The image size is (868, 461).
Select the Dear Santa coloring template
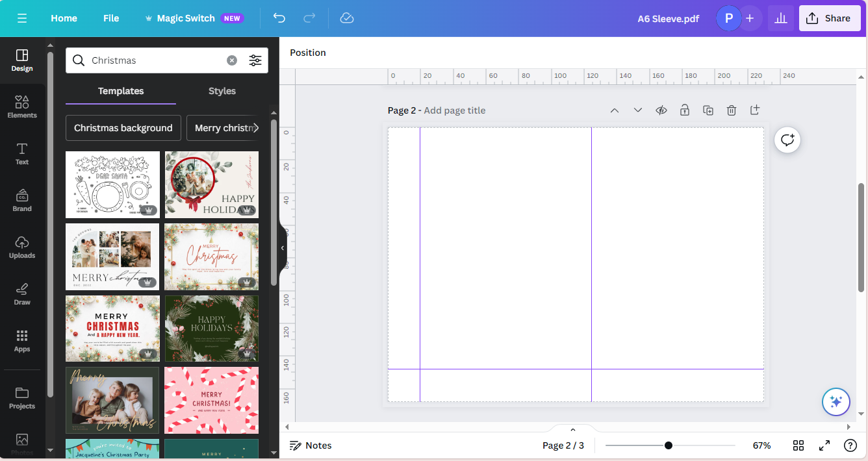point(112,184)
